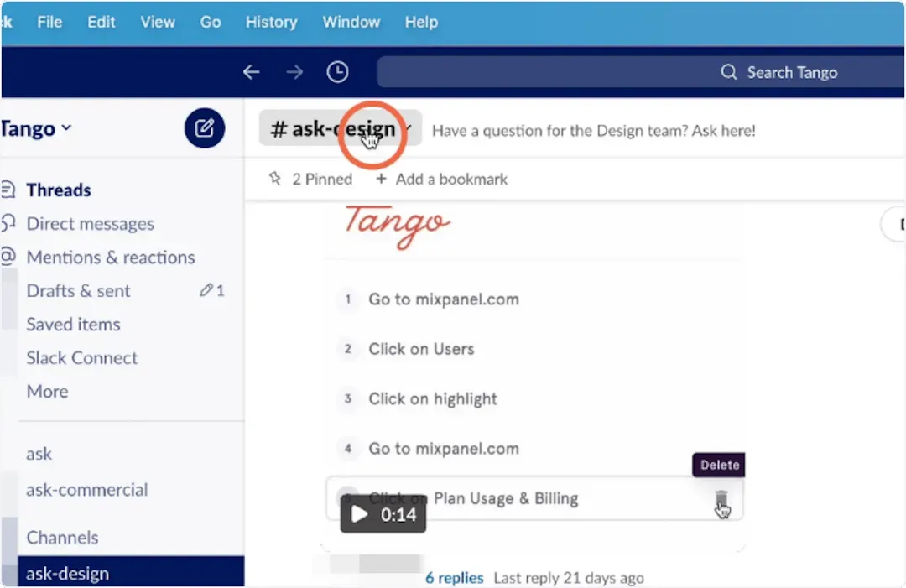Select the ask channel
Image resolution: width=906 pixels, height=588 pixels.
point(39,454)
